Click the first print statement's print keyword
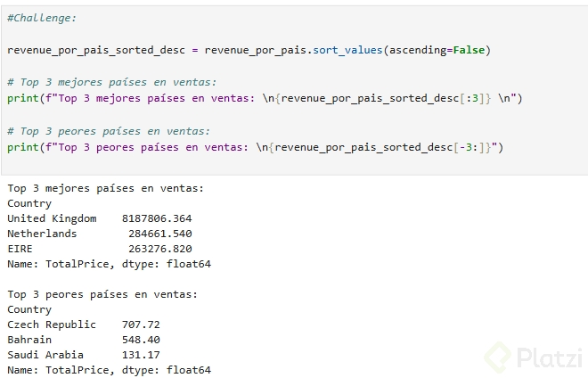This screenshot has width=588, height=378. pyautogui.click(x=21, y=98)
